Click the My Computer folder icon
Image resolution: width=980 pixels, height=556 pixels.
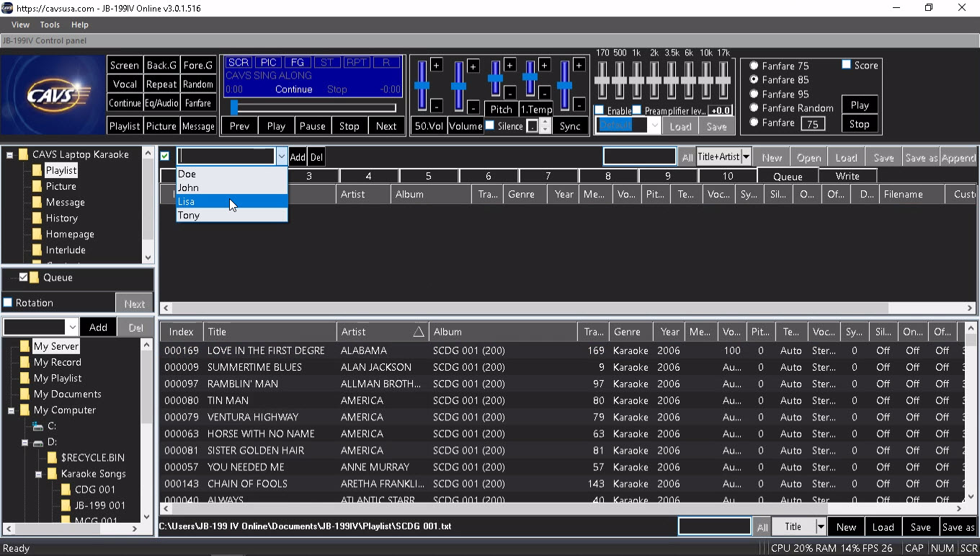pyautogui.click(x=24, y=410)
